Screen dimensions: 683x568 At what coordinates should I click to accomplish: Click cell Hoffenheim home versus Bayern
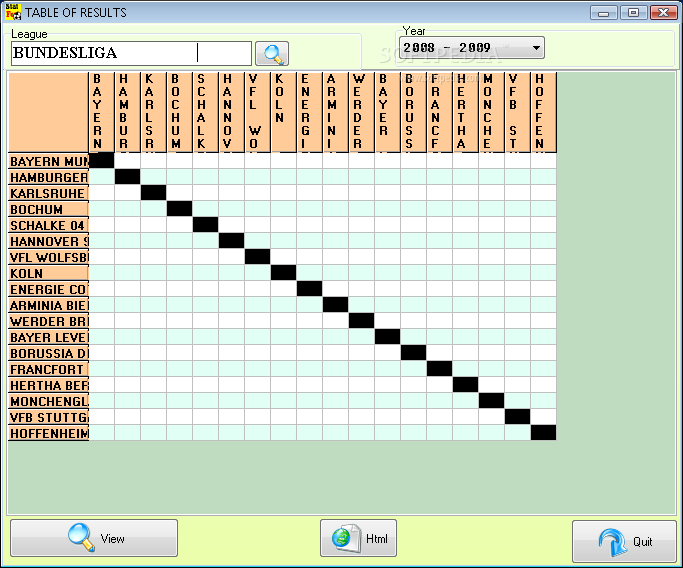click(x=101, y=433)
